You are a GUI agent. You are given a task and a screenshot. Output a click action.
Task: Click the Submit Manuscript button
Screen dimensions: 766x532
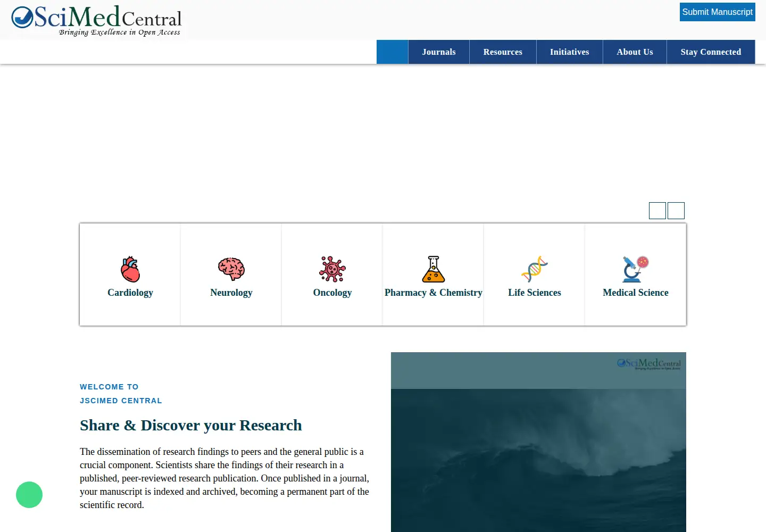pyautogui.click(x=718, y=12)
